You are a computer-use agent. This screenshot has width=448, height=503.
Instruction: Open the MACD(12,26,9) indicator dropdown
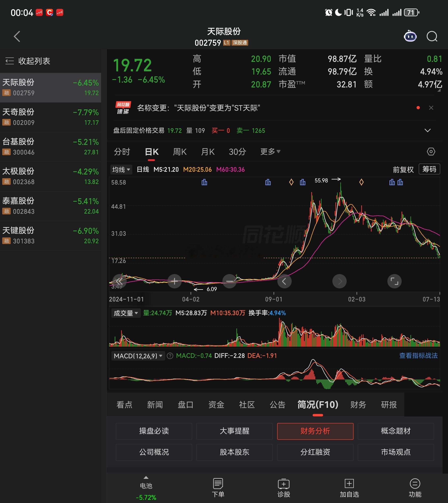138,356
